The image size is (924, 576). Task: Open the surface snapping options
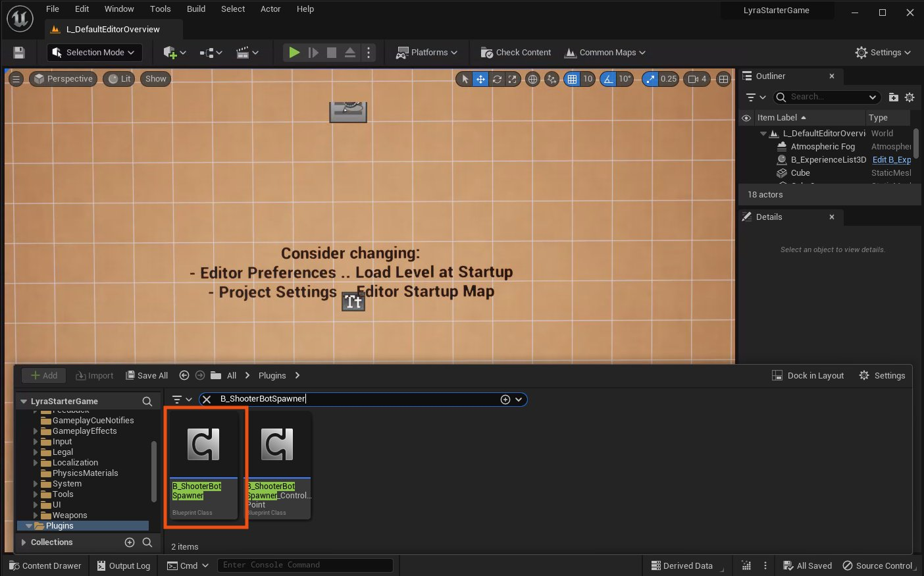coord(552,79)
